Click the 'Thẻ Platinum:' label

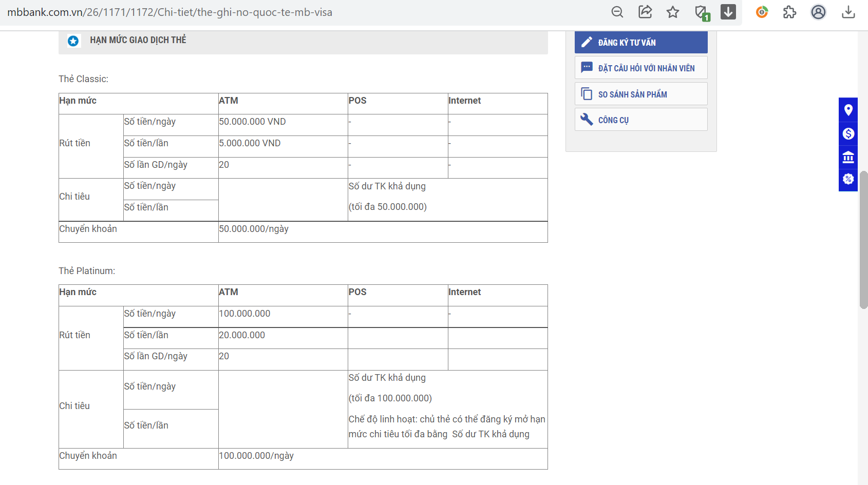pyautogui.click(x=87, y=271)
